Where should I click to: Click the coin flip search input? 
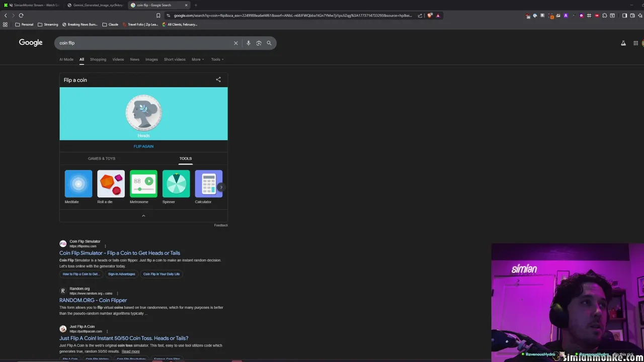point(143,43)
